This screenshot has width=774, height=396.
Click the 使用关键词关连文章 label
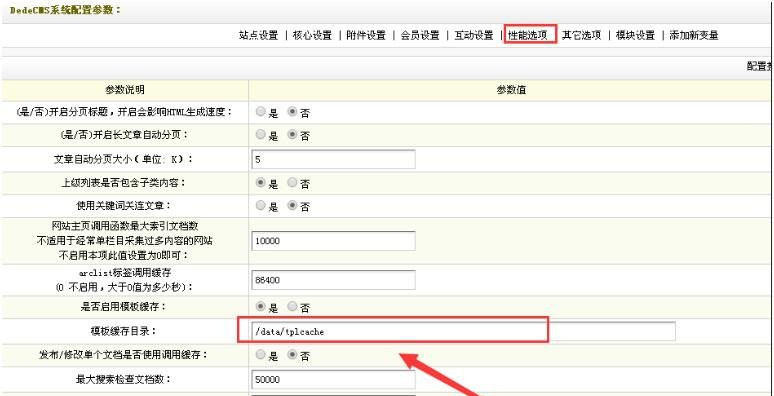(x=123, y=206)
